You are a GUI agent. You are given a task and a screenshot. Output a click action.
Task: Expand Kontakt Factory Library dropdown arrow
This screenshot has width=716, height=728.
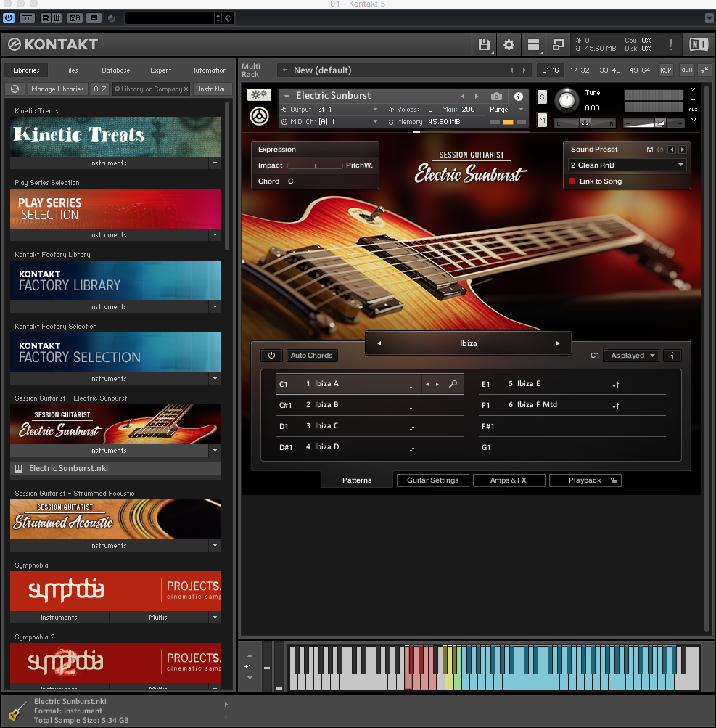[215, 307]
